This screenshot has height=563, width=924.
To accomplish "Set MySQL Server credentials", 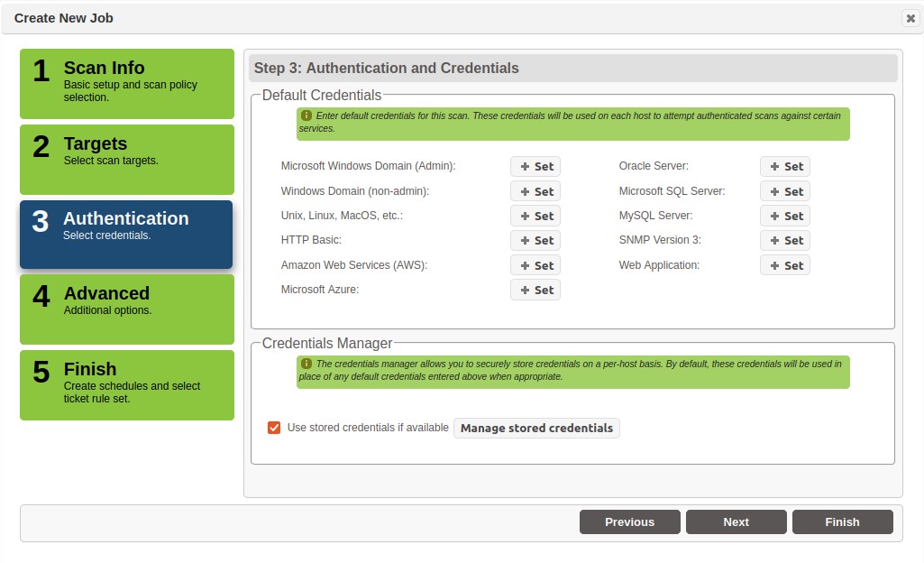I will click(x=784, y=216).
